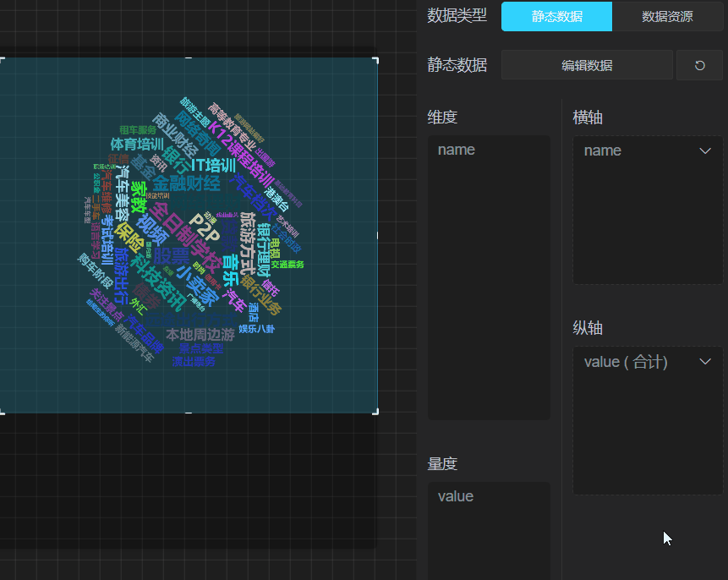Screen dimensions: 728x580
Task: Click the 纵轴 heading
Action: click(x=588, y=328)
